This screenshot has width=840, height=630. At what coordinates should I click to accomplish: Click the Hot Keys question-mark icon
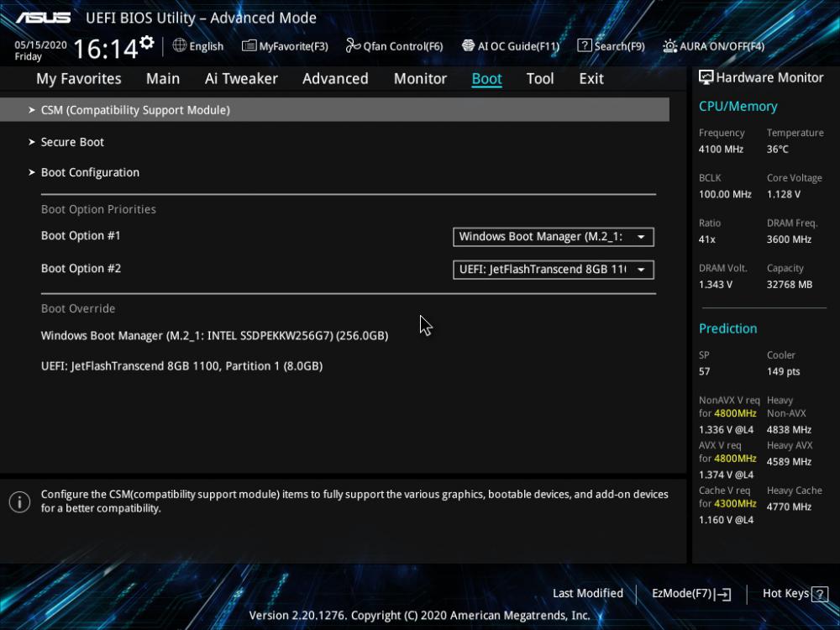(820, 594)
